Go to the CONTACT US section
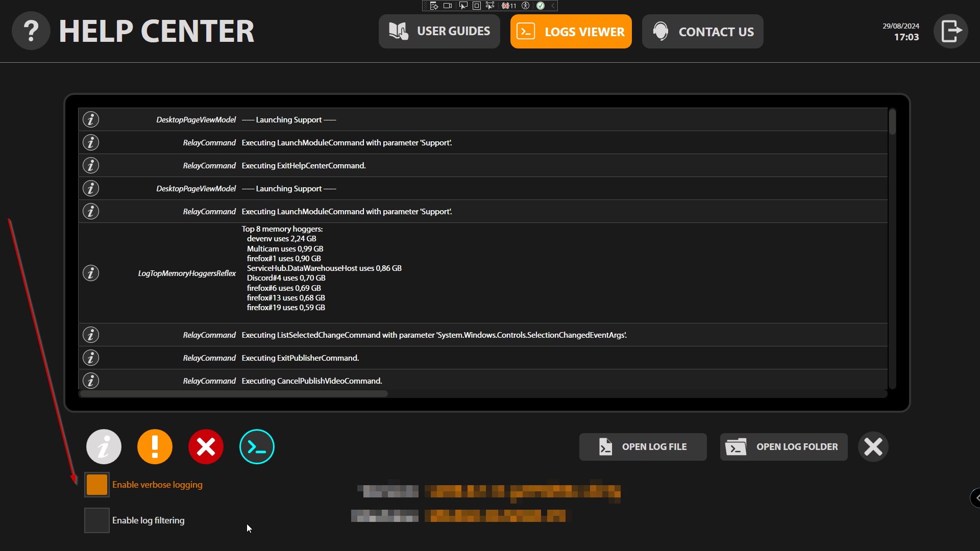Image resolution: width=980 pixels, height=551 pixels. tap(702, 31)
